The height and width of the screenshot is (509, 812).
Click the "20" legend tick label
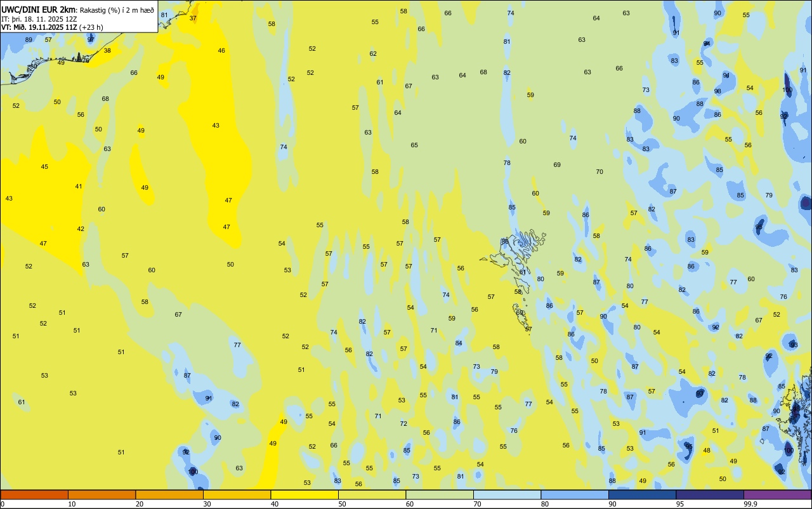point(140,504)
